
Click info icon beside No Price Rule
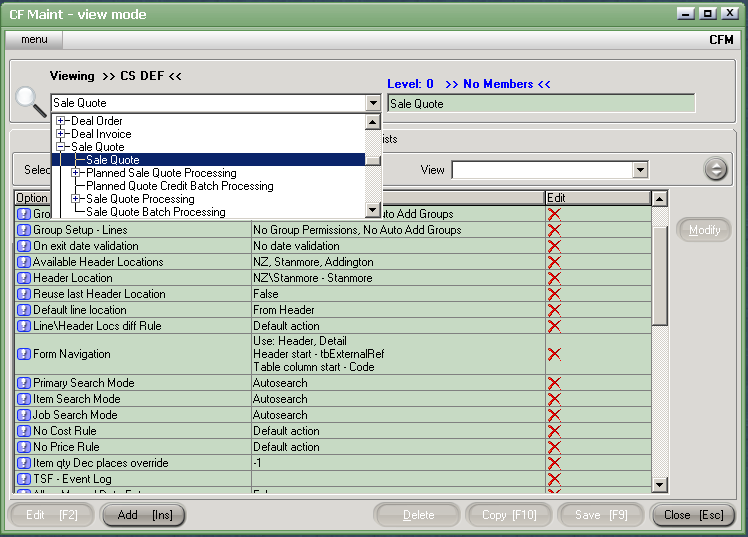click(23, 447)
